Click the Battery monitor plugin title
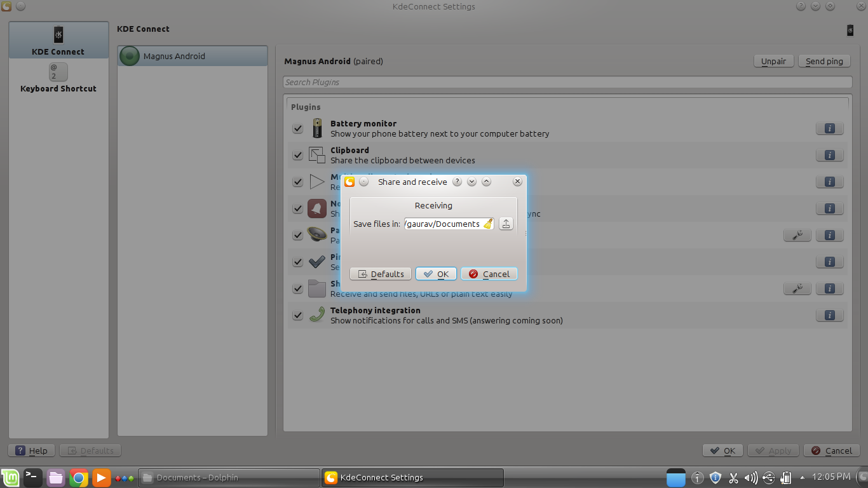 [363, 123]
